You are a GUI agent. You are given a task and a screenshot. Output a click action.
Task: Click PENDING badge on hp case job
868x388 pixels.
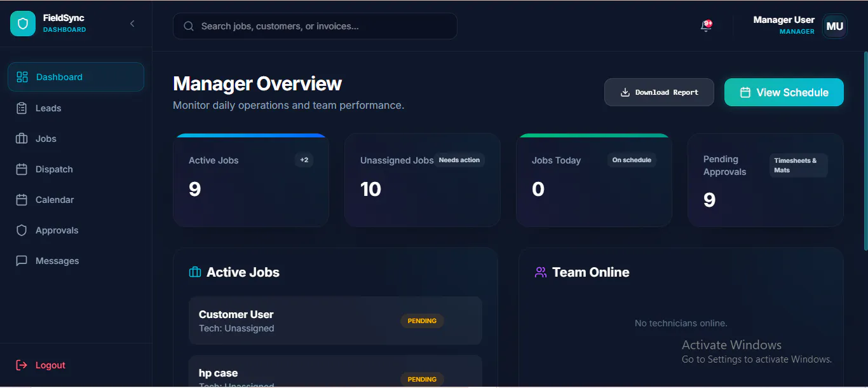422,379
